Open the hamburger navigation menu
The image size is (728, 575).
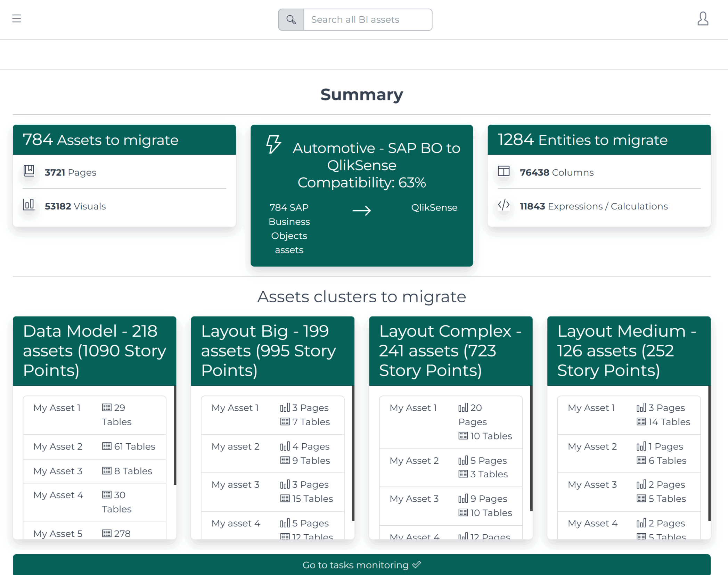(16, 18)
